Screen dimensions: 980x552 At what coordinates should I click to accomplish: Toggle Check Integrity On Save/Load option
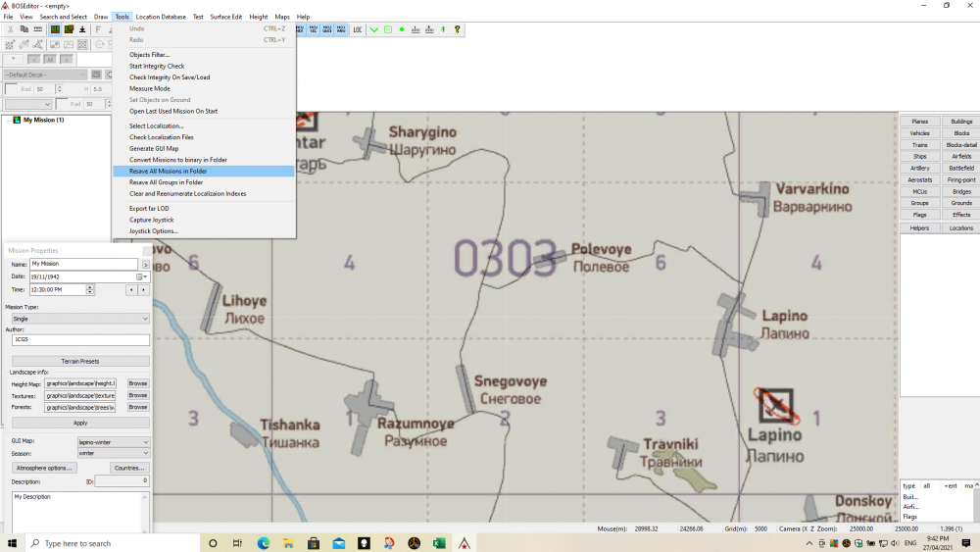point(170,77)
